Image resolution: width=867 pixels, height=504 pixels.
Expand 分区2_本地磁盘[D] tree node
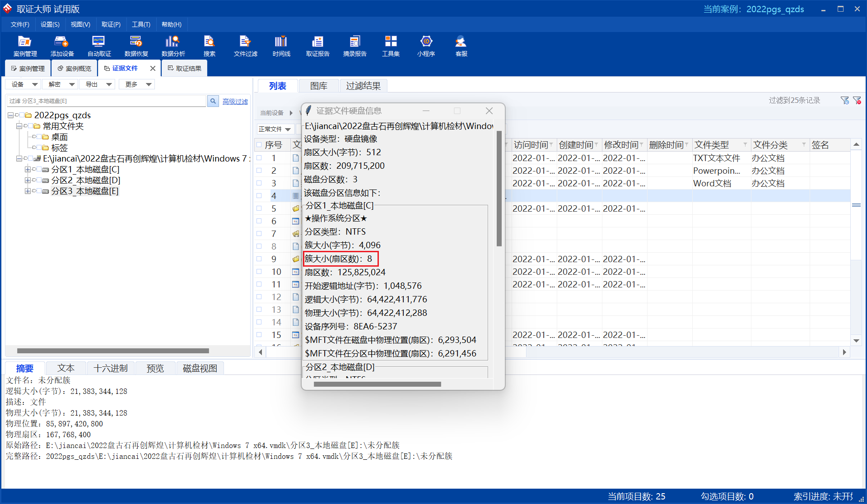coord(28,180)
